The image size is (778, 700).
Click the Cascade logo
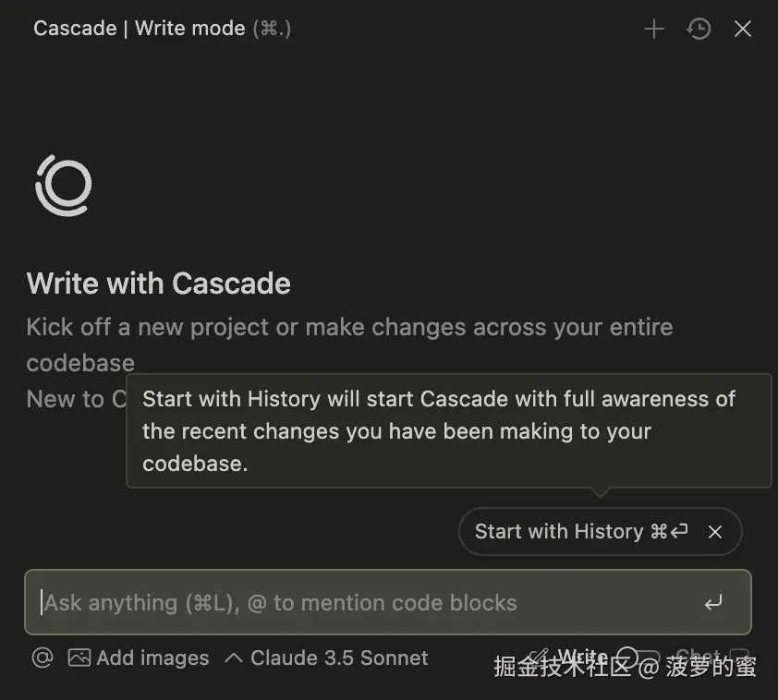coord(63,186)
